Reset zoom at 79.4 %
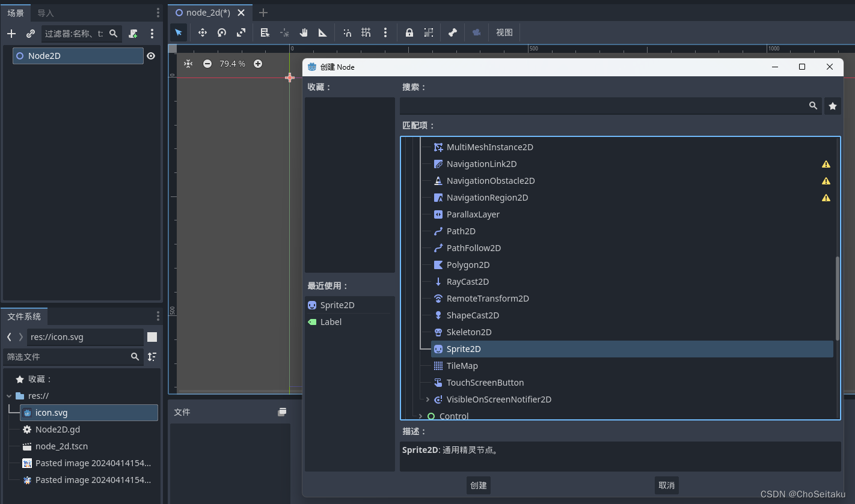Viewport: 855px width, 504px height. pos(232,64)
